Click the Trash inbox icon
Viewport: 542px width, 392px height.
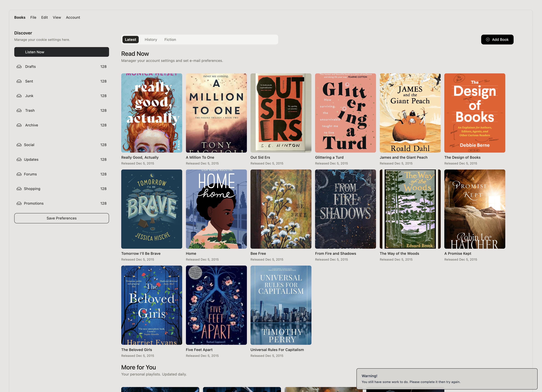19,111
